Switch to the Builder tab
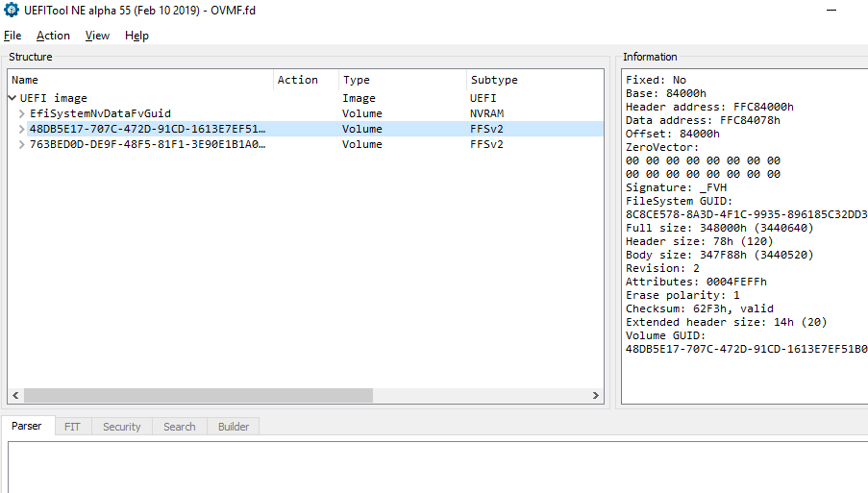 click(x=233, y=427)
